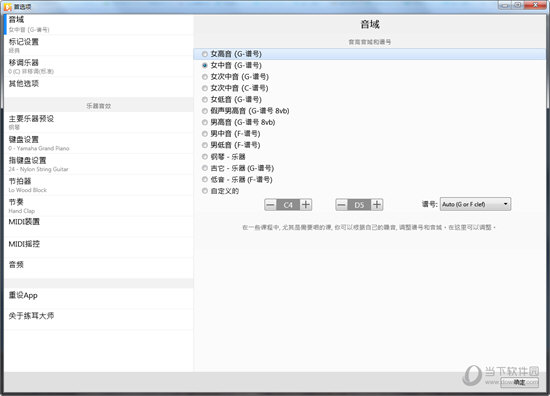Open 移调乐器 settings
550x396 pixels.
[x=99, y=67]
